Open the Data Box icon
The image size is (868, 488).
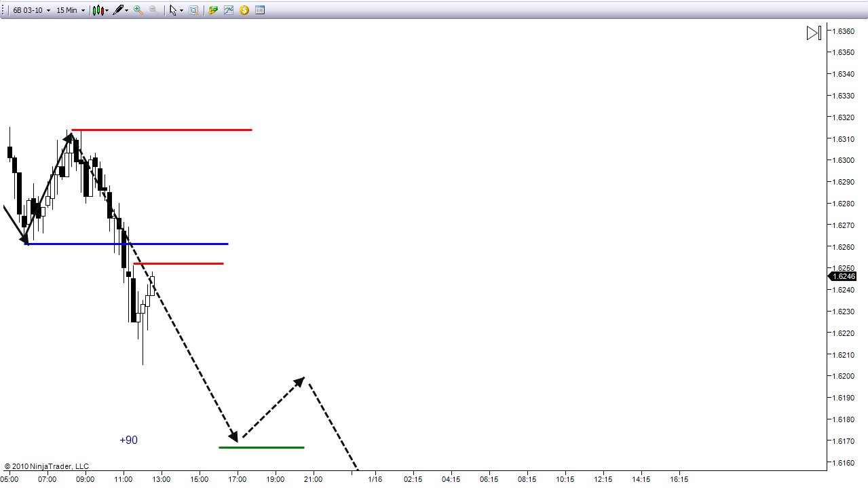tap(193, 10)
